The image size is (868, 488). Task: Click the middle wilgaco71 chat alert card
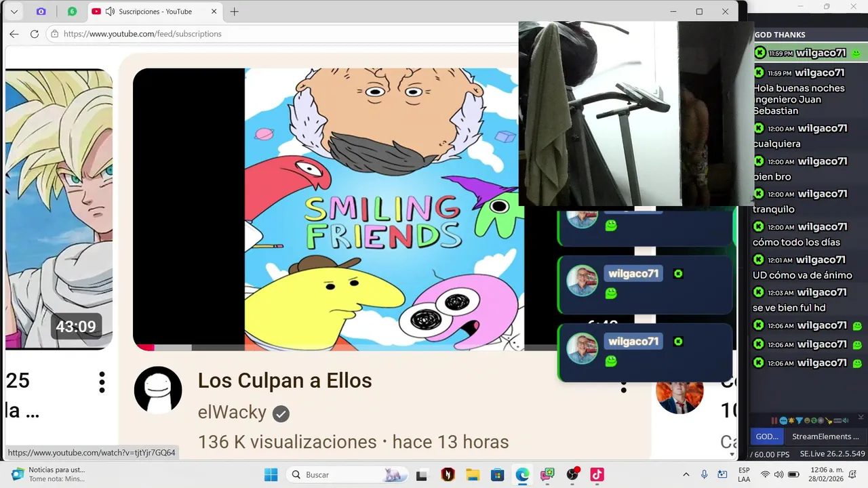point(645,285)
